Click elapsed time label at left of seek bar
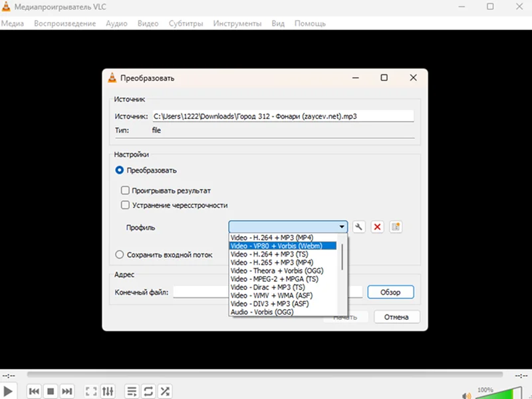 tap(9, 376)
